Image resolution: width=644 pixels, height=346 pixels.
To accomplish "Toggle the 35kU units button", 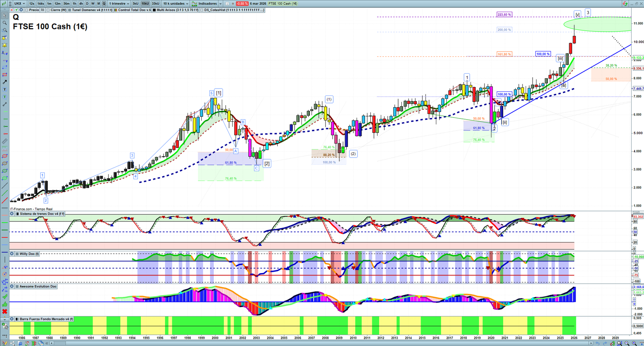I will click(x=155, y=4).
